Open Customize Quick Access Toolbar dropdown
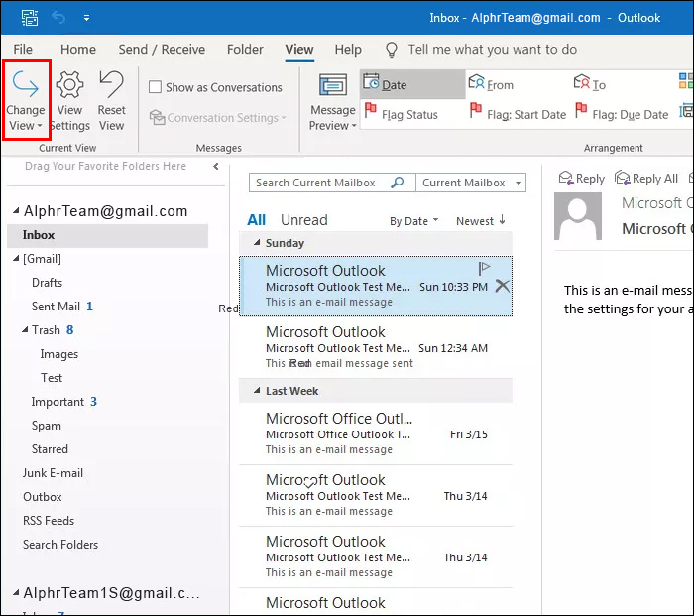 (x=87, y=18)
